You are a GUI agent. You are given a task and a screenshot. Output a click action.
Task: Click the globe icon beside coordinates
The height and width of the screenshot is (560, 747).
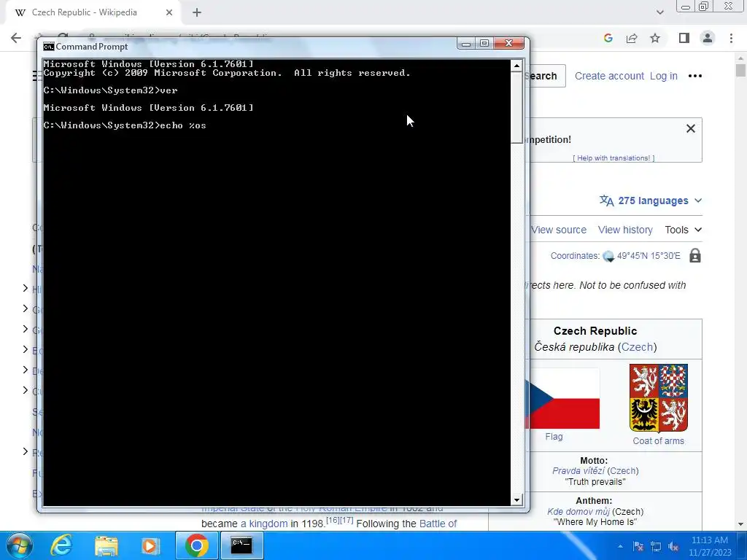coord(608,256)
